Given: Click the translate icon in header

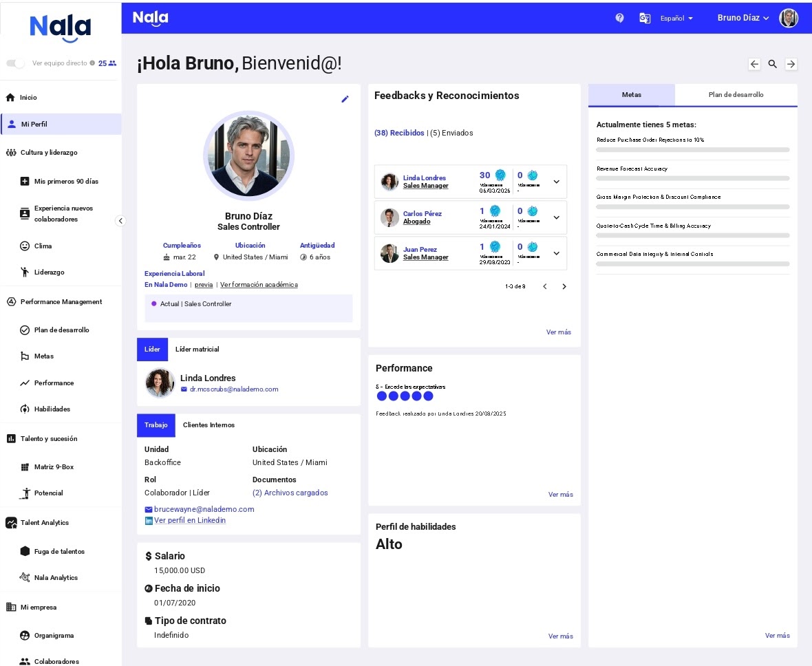Looking at the screenshot, I should (x=645, y=18).
